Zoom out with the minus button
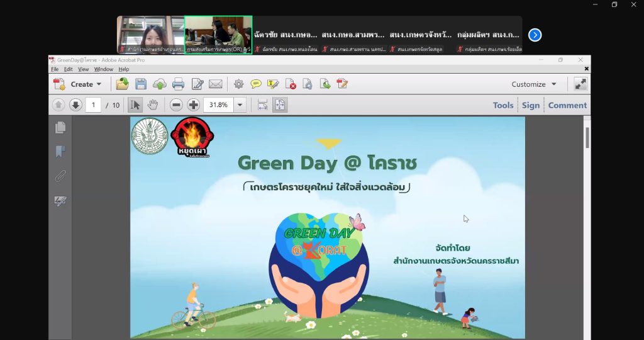644x340 pixels. coord(177,105)
